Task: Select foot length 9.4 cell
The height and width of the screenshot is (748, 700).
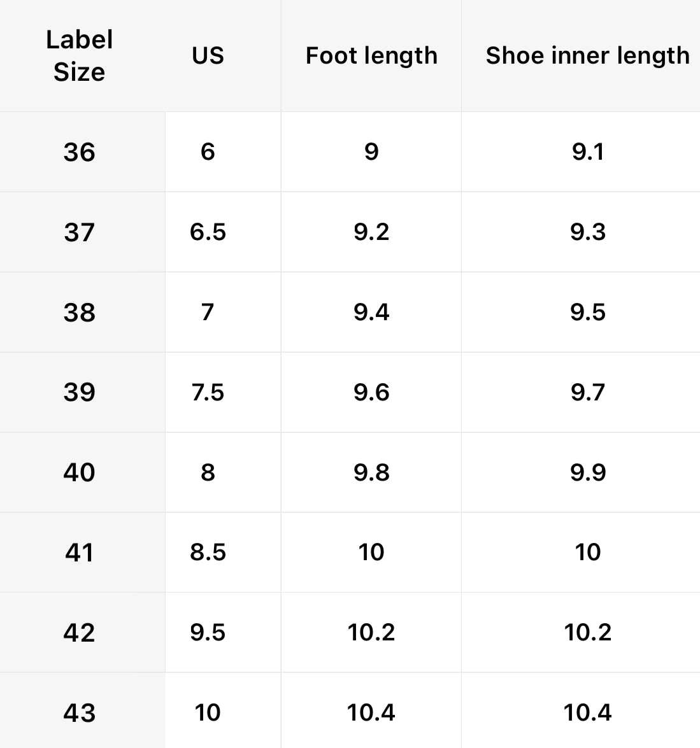Action: [x=371, y=313]
